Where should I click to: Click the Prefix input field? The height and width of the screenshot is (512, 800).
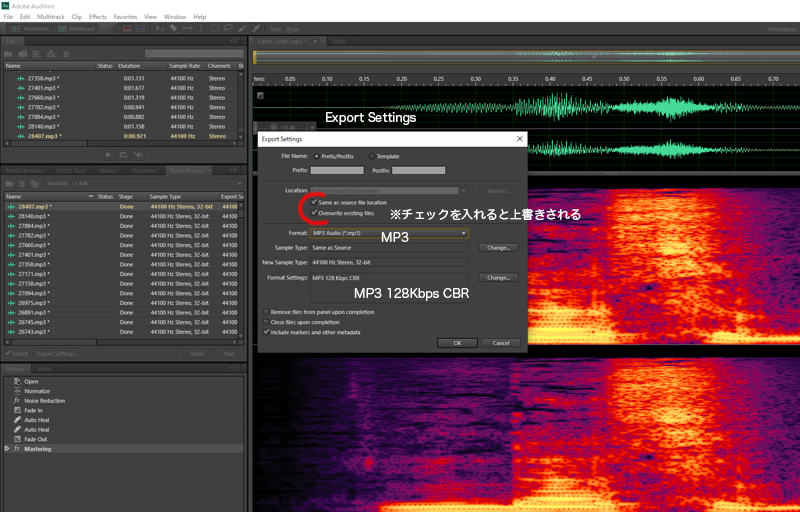(337, 170)
